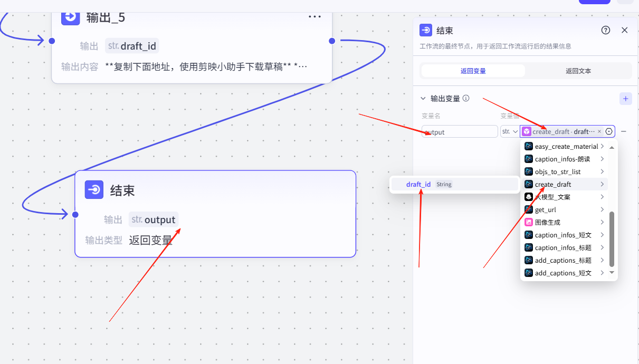Close the 结束 settings panel
639x364 pixels.
coord(625,30)
